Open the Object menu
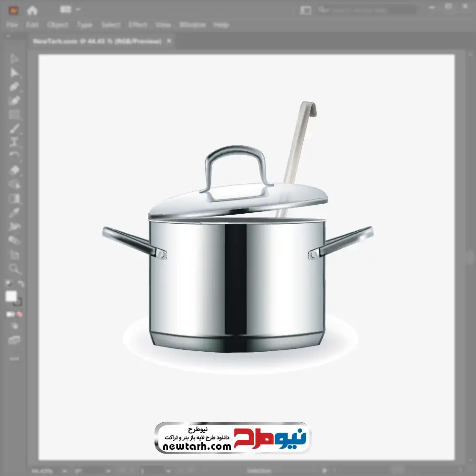 [x=57, y=25]
